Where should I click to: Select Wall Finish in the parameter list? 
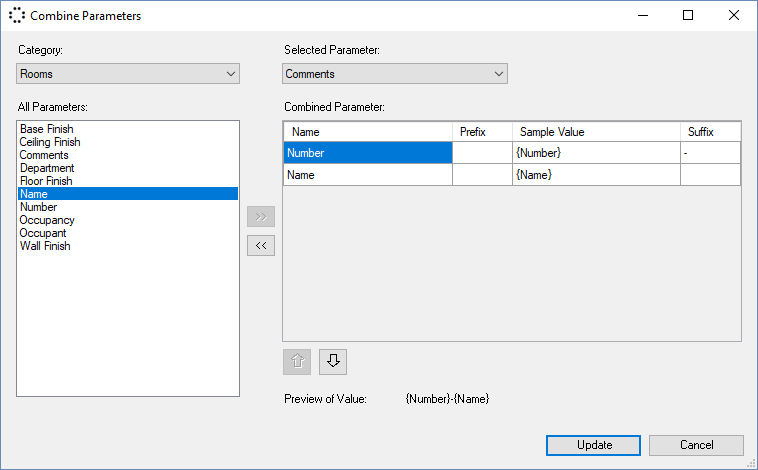point(45,246)
